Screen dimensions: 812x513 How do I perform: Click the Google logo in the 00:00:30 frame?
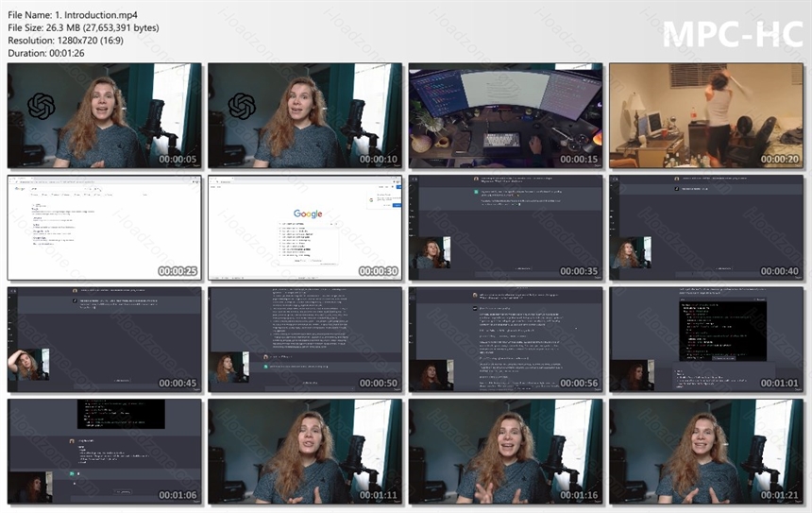point(308,214)
